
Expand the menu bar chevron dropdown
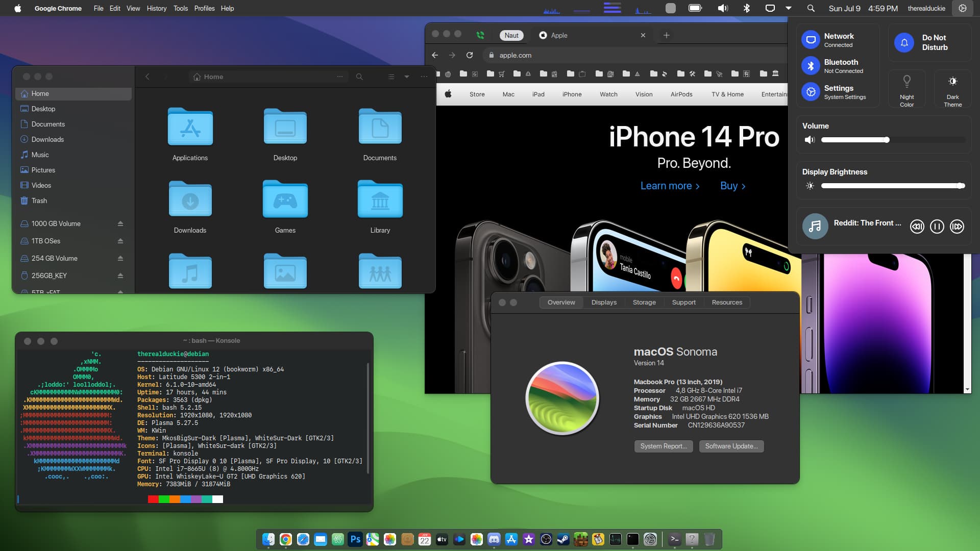click(x=789, y=8)
